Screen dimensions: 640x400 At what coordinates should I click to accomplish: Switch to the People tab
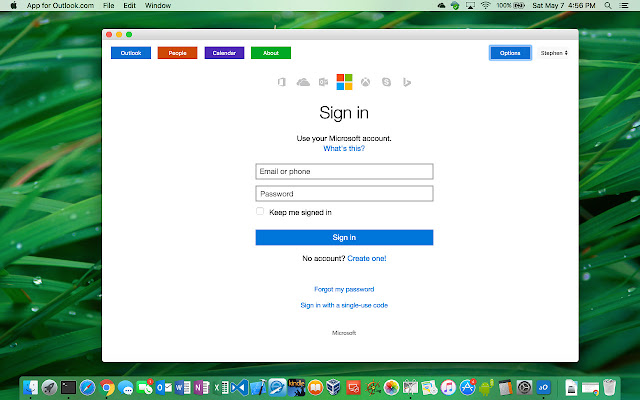(178, 53)
